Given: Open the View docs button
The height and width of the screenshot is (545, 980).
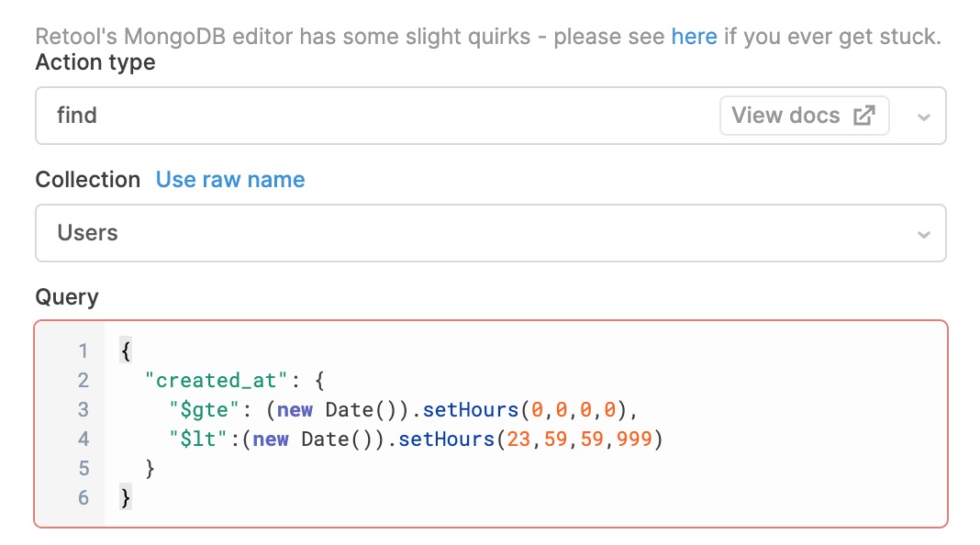Looking at the screenshot, I should tap(805, 116).
